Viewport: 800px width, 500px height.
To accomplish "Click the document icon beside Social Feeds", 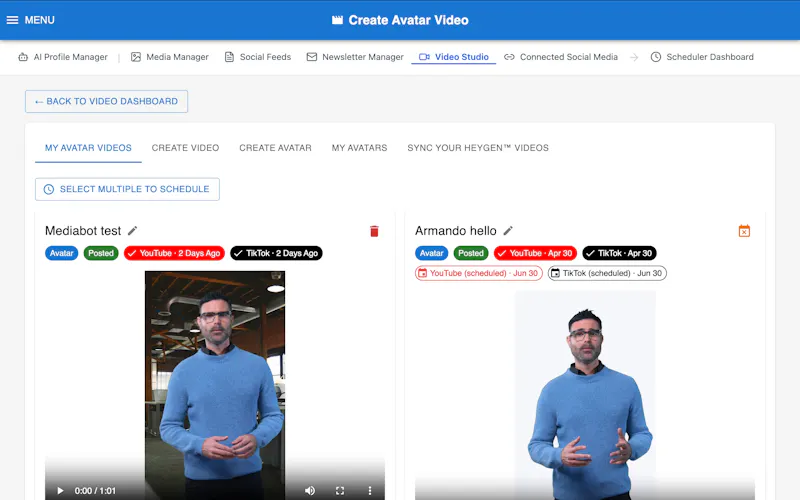I will (230, 57).
